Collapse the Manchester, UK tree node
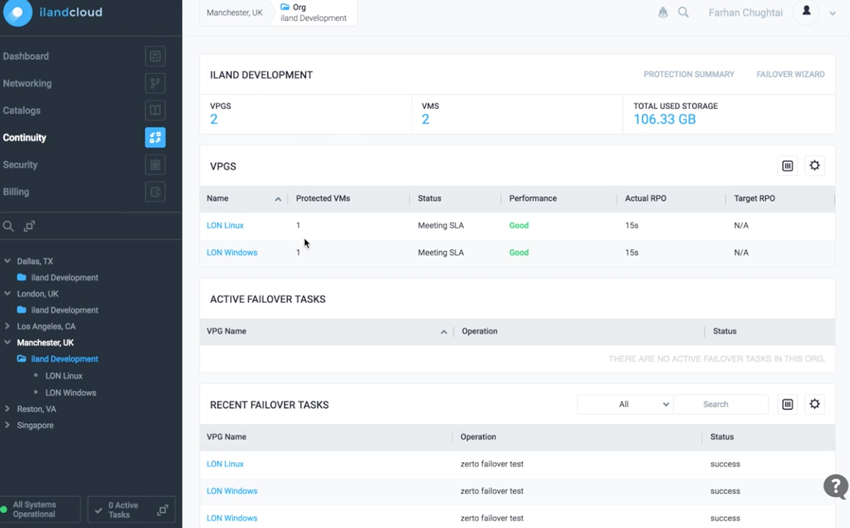Screen dimensions: 850x528 pos(7,342)
